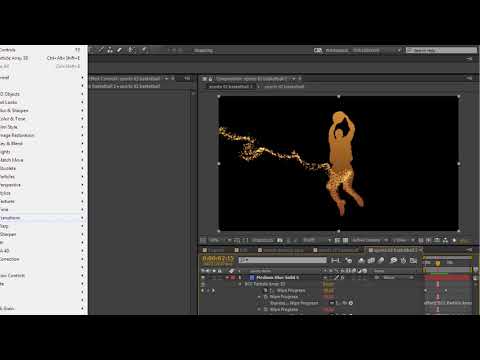Open the 1 View layout dropdown

(x=403, y=240)
